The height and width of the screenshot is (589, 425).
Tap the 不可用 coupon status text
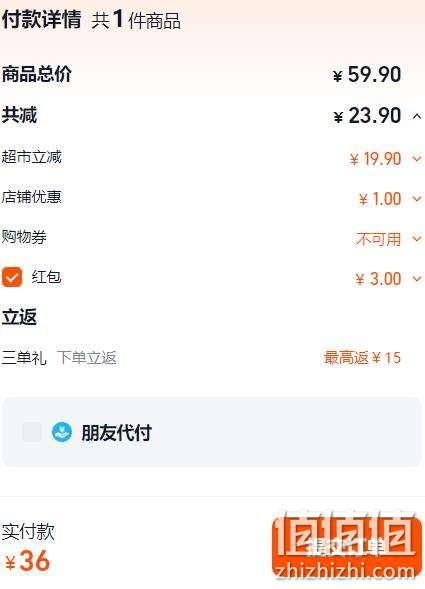click(378, 239)
